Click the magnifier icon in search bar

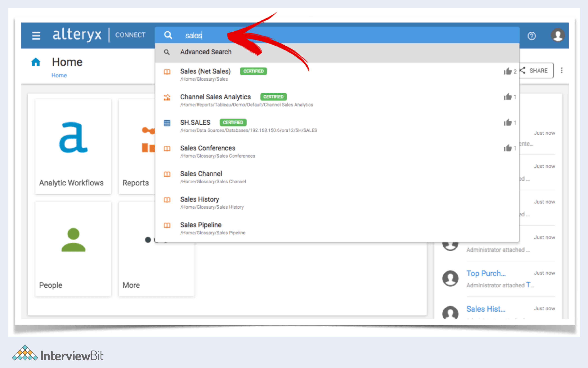(168, 35)
